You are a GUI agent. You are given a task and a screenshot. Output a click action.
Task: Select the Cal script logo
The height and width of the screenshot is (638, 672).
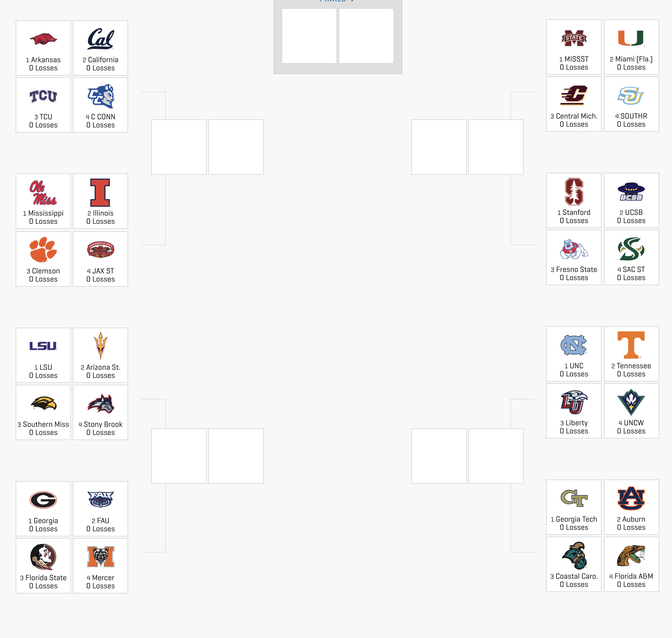(100, 39)
